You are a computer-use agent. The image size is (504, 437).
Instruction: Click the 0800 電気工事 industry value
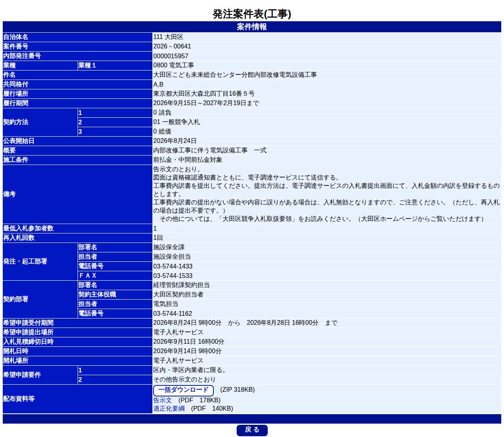point(174,65)
